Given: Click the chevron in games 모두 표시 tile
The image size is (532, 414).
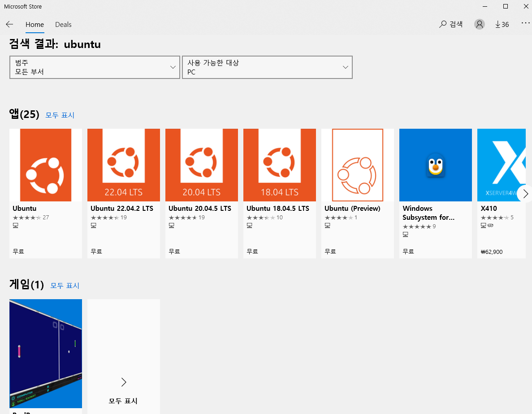Looking at the screenshot, I should coord(124,382).
